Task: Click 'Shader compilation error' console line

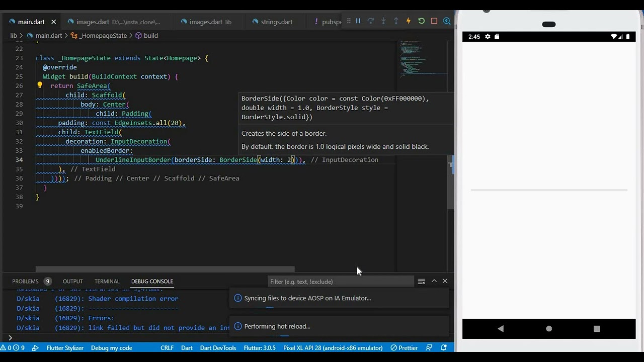Action: coord(133,299)
